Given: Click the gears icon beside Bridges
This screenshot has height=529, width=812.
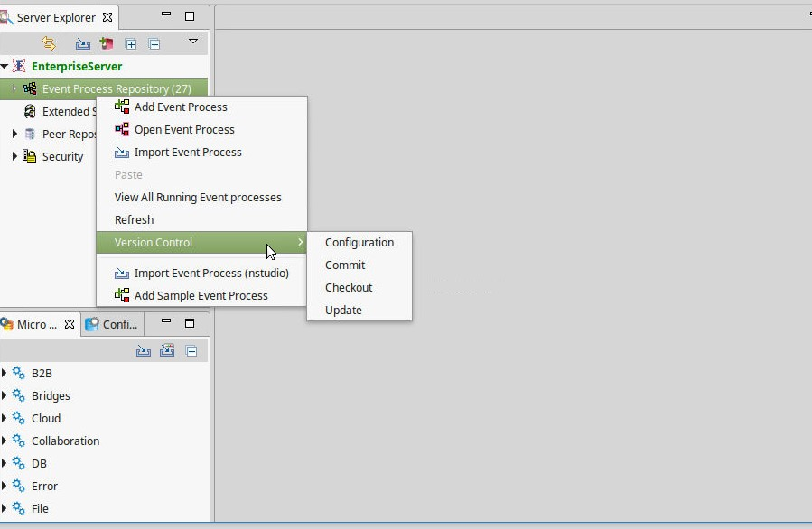Looking at the screenshot, I should (x=19, y=395).
